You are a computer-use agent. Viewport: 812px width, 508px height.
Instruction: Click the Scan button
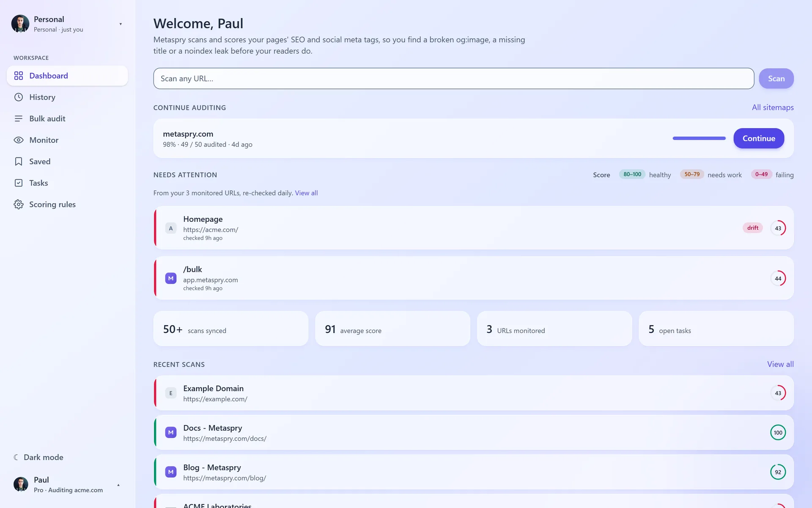click(x=776, y=79)
